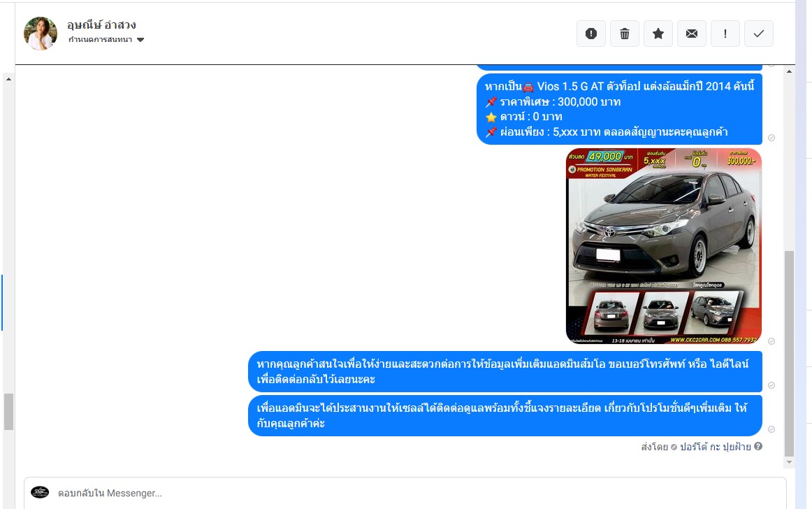
Task: Delete conversation using the trash icon
Action: (625, 34)
